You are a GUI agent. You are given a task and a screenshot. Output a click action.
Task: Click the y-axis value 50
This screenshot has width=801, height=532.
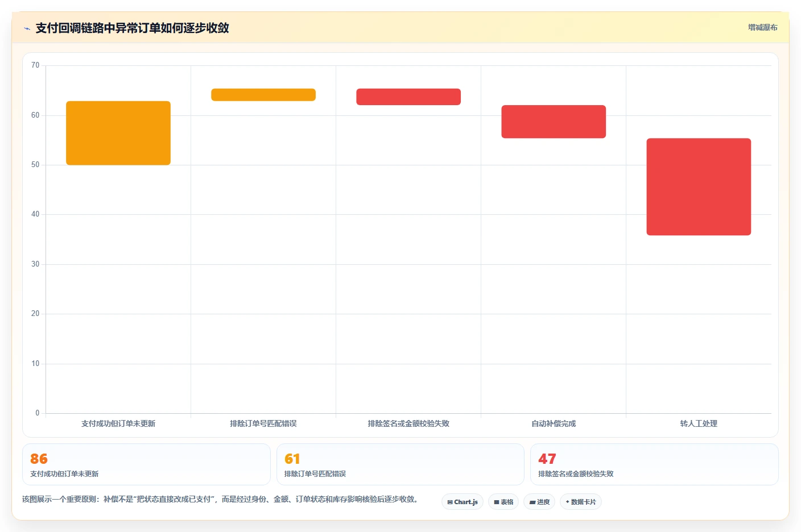[35, 165]
